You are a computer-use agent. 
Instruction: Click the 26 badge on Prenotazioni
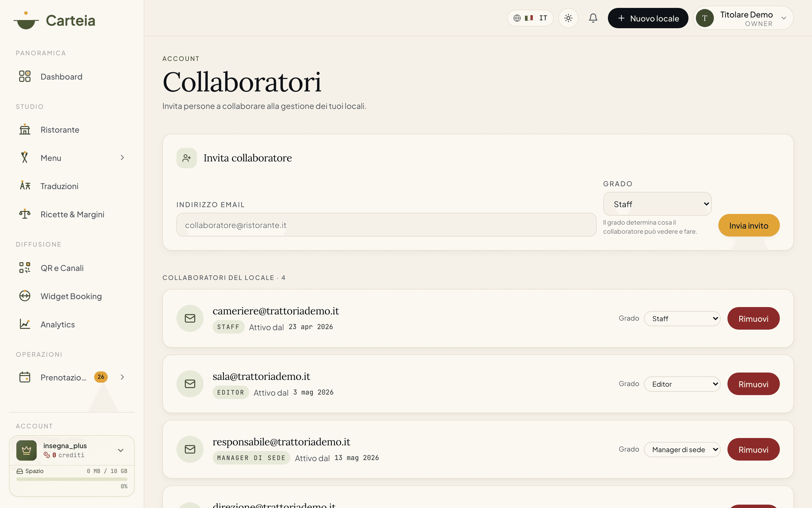(x=101, y=377)
